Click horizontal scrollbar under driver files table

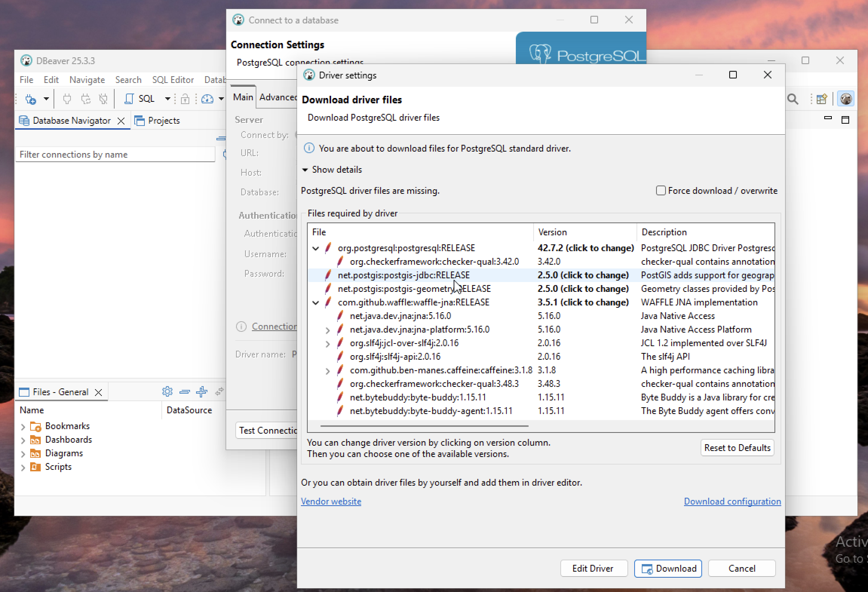click(x=424, y=426)
